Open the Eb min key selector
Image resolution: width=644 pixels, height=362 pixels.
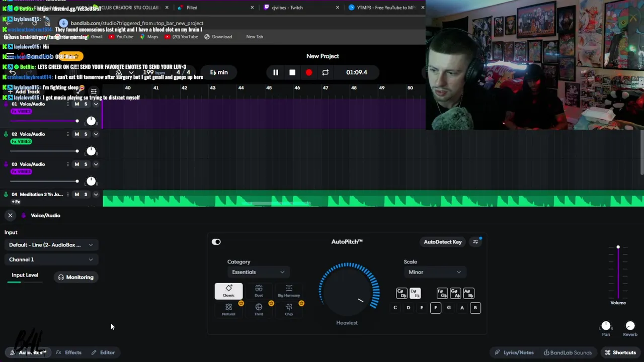[x=219, y=72]
